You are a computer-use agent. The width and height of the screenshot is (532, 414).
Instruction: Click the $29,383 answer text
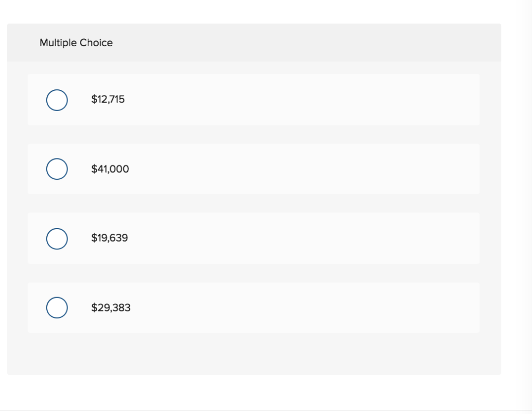(111, 308)
